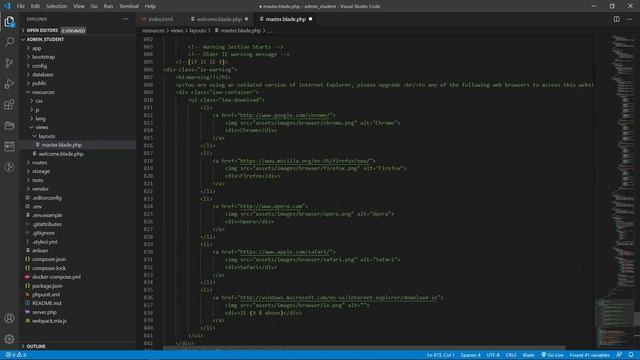The image size is (640, 360).
Task: Click Ln/Col cursor position indicator
Action: point(440,355)
